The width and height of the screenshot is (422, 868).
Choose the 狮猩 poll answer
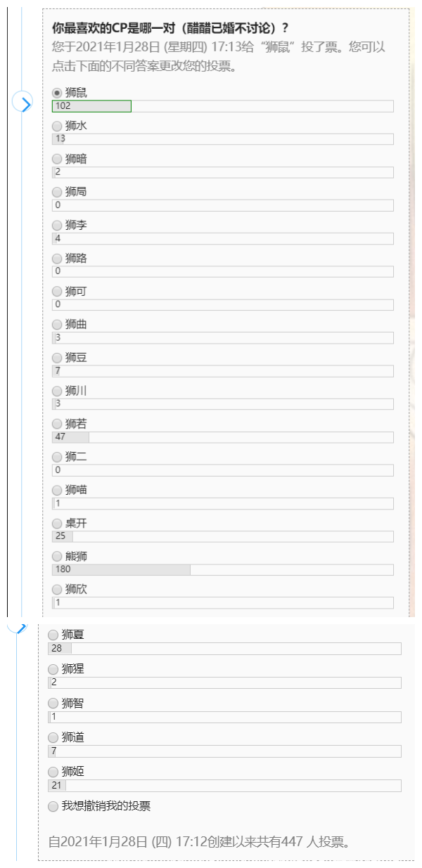tap(53, 669)
